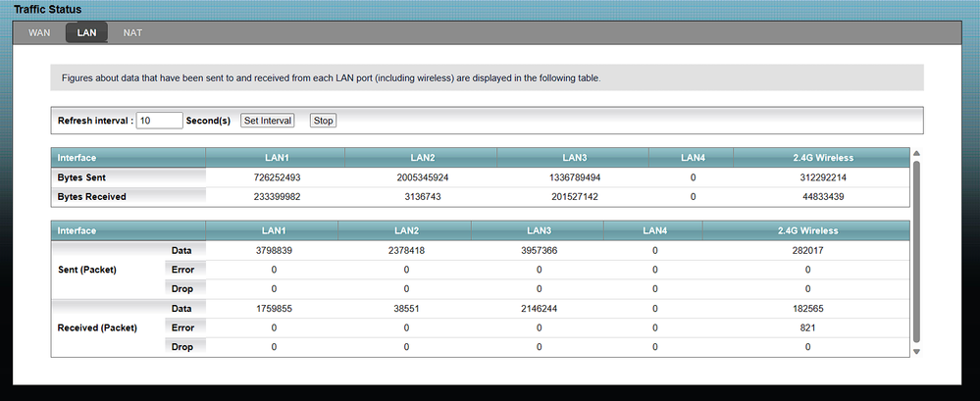Click LAN2 header in the Bytes table
The image size is (980, 401).
[424, 158]
